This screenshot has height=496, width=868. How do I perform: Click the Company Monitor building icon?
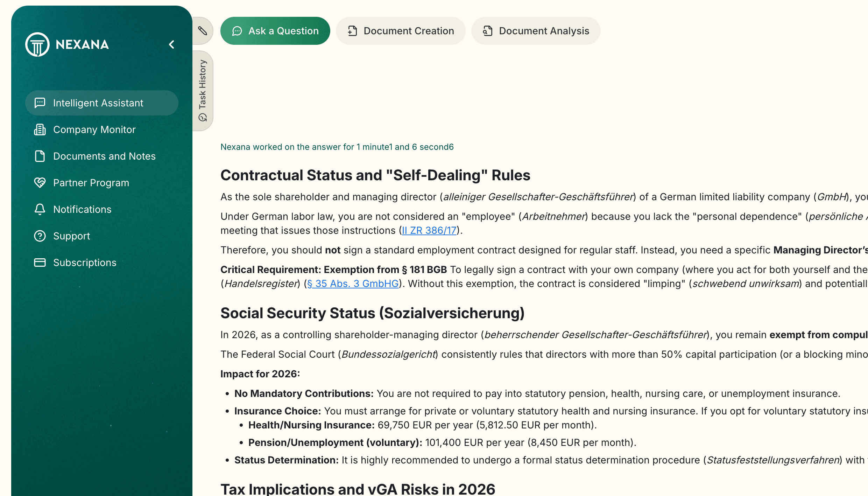[x=40, y=130]
